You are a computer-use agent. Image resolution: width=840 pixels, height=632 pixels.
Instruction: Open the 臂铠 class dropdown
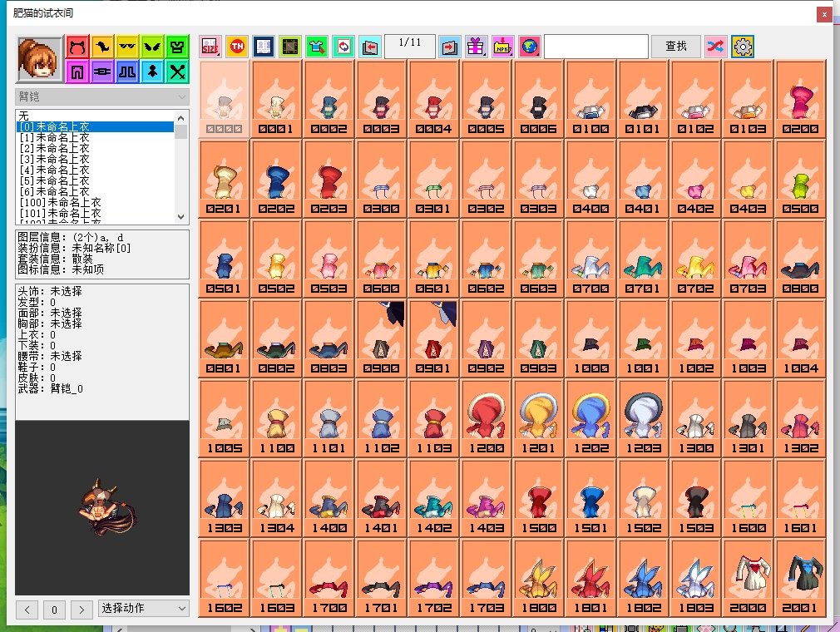coord(101,97)
